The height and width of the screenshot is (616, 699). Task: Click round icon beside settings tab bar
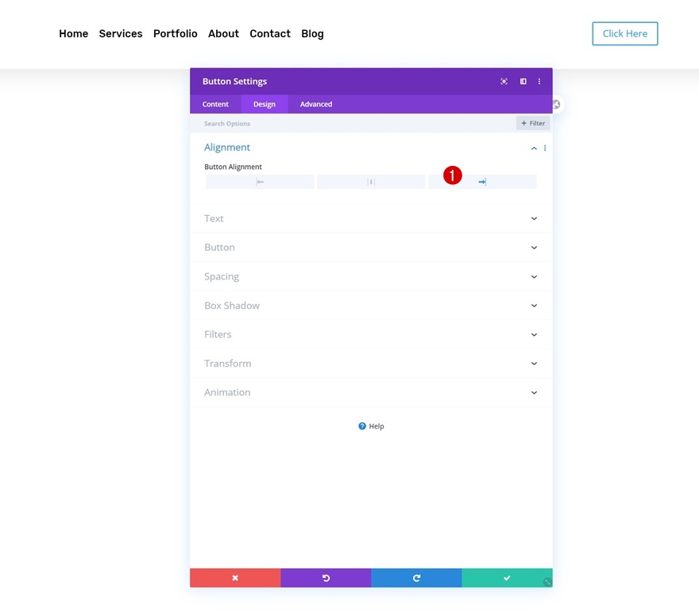click(x=556, y=105)
